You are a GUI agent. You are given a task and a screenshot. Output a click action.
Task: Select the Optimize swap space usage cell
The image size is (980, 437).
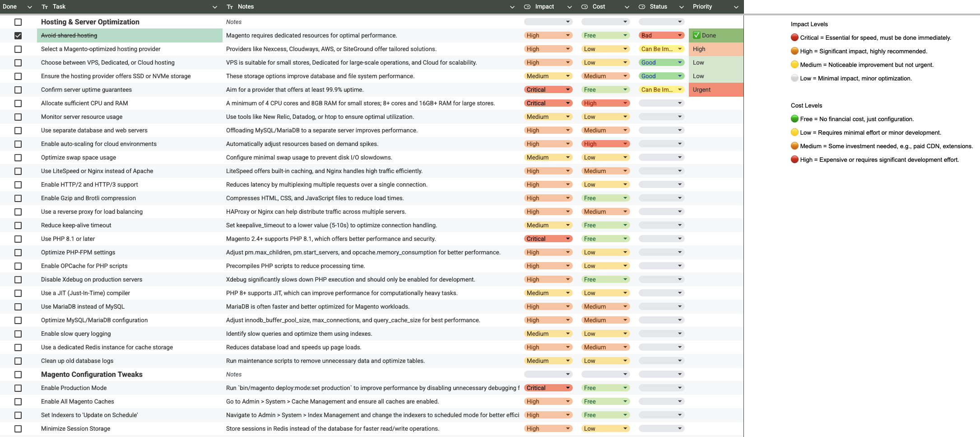pos(130,157)
